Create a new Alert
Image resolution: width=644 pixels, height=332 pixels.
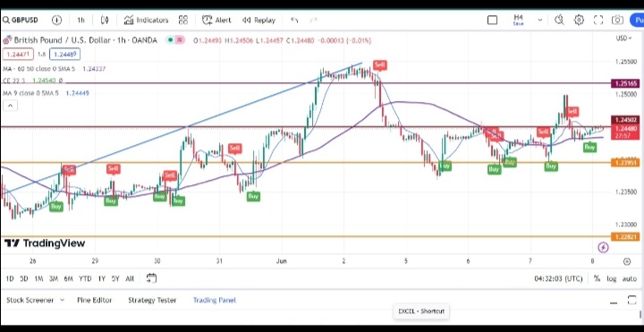pyautogui.click(x=216, y=20)
